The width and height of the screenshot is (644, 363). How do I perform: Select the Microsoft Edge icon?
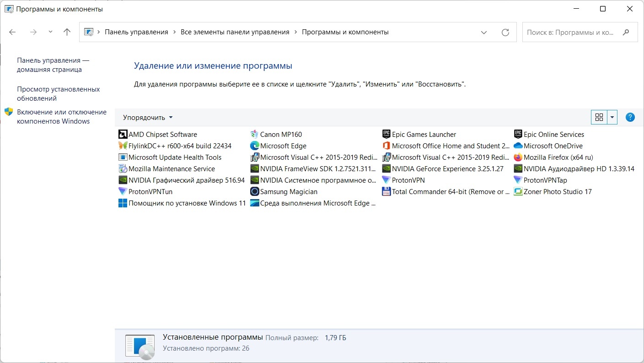click(x=254, y=146)
